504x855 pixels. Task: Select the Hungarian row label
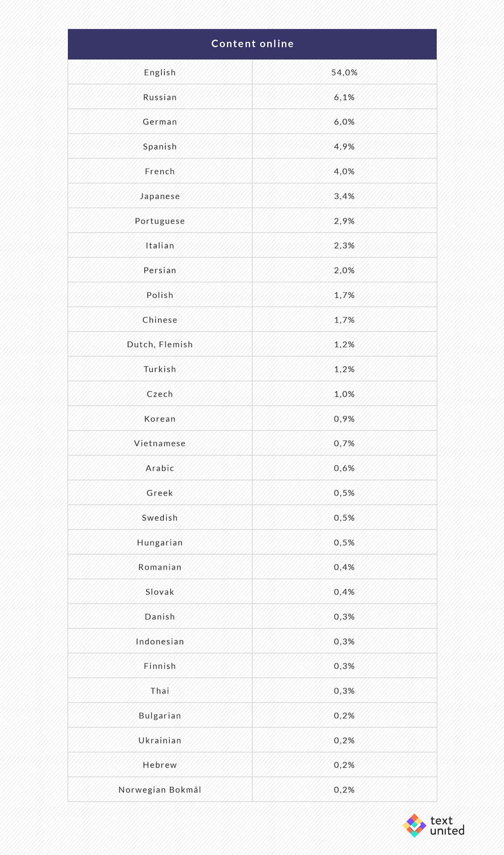click(x=160, y=542)
